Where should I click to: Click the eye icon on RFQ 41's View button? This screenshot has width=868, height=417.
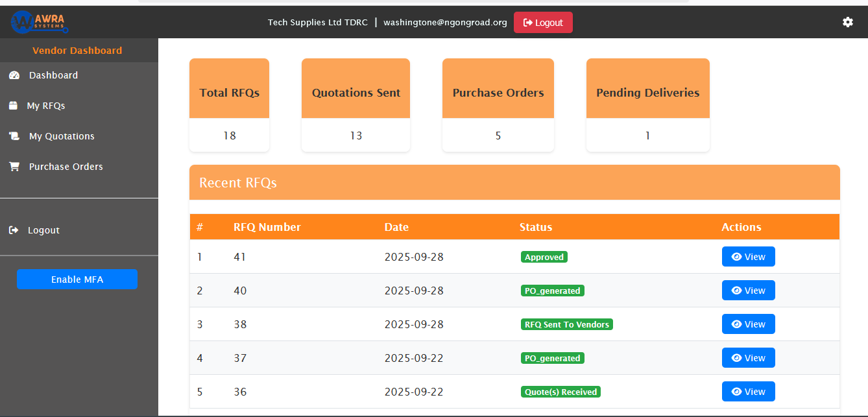[x=737, y=256]
